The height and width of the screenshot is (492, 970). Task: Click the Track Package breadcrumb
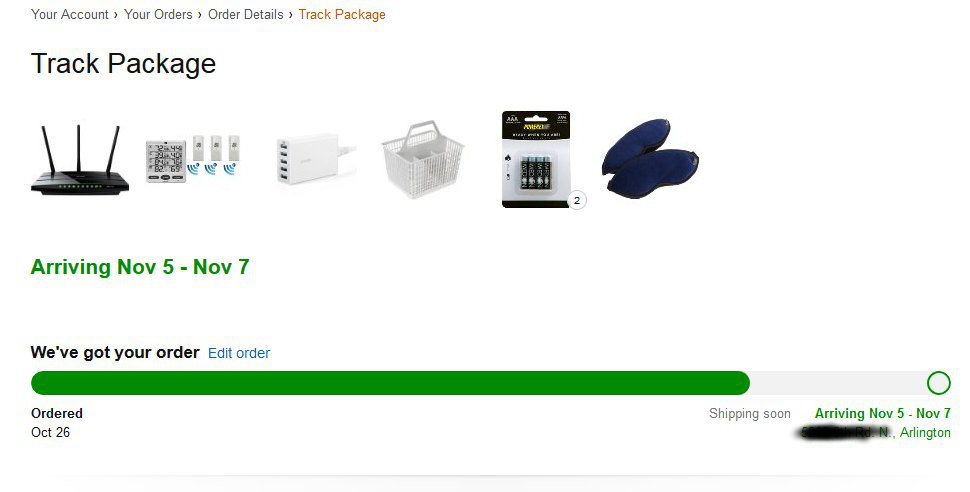(x=342, y=14)
